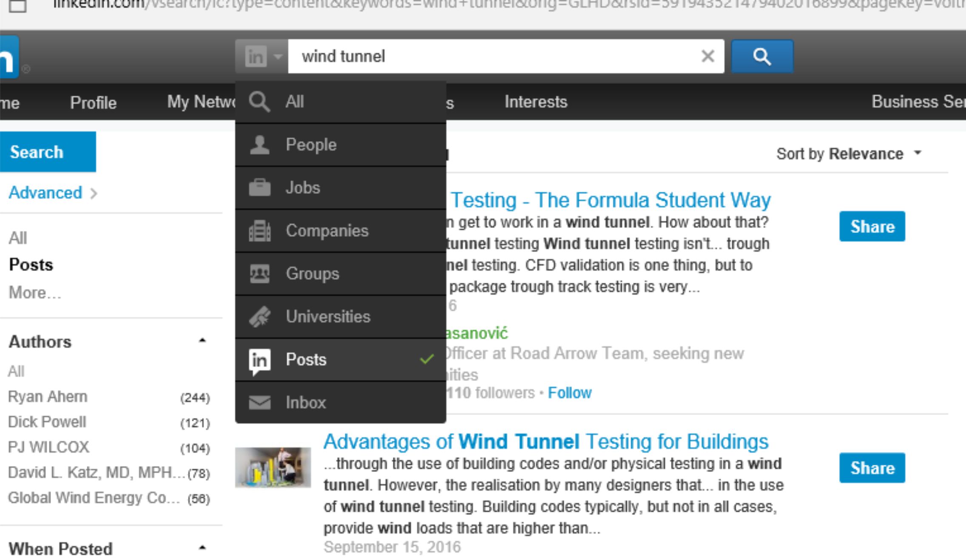966x560 pixels.
Task: Open the Advanced search link
Action: (45, 193)
